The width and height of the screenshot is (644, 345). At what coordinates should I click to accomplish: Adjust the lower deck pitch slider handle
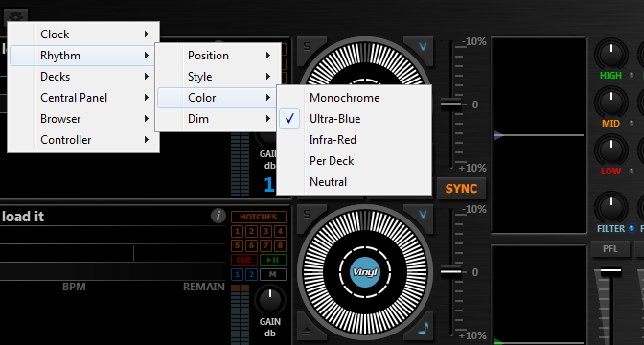451,271
